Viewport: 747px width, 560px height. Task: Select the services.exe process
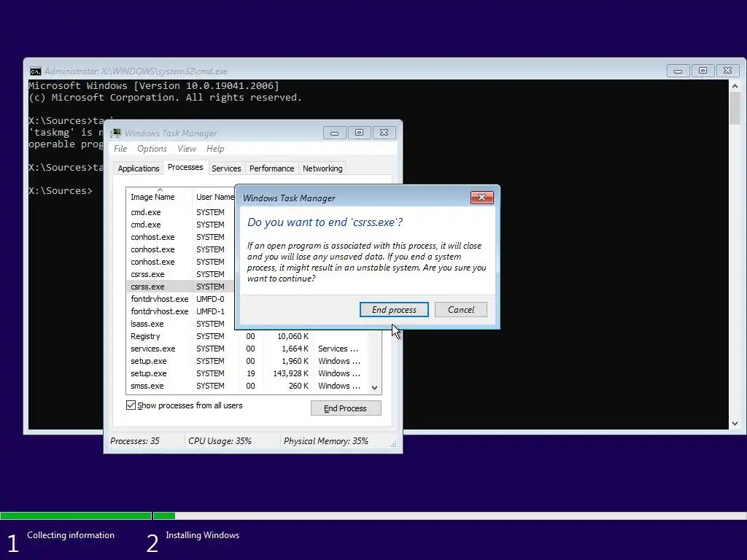(x=248, y=349)
